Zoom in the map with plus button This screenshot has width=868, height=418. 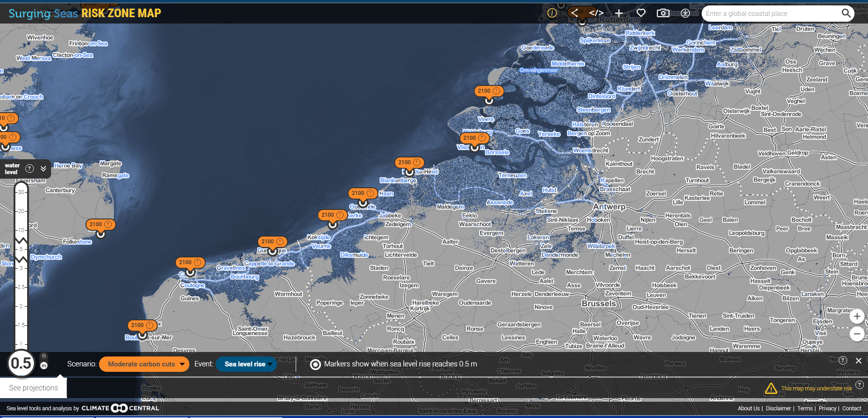(x=857, y=316)
